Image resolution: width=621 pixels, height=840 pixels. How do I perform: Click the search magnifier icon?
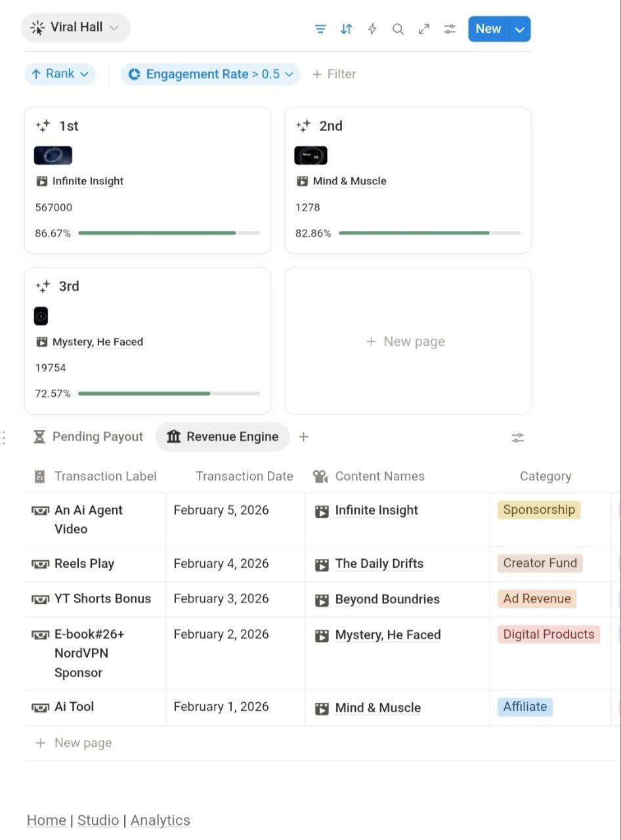tap(398, 29)
